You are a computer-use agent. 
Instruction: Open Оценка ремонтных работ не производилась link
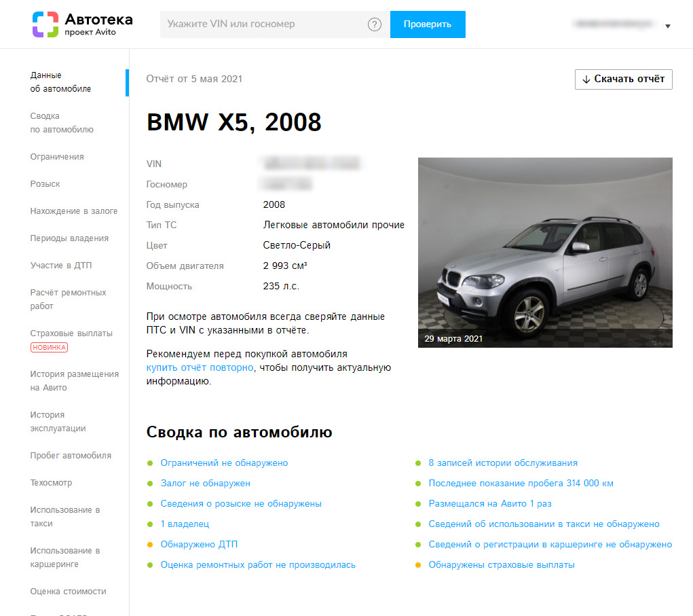[x=258, y=564]
